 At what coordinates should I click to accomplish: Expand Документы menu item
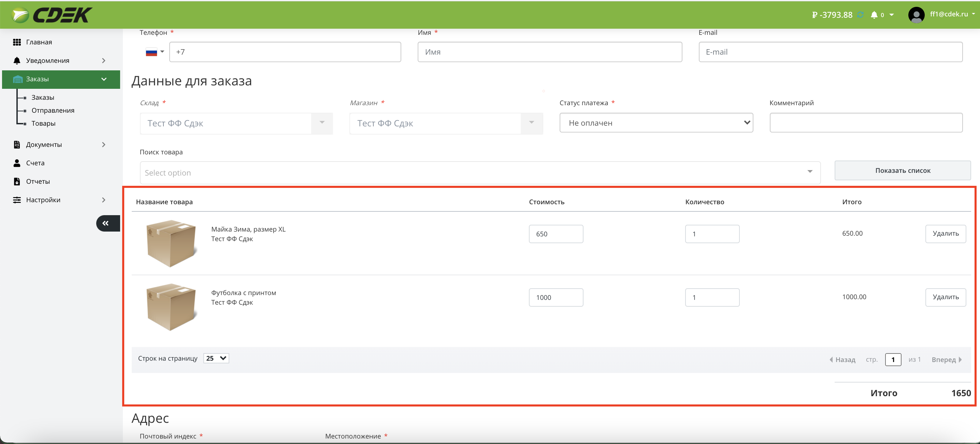[x=44, y=145]
